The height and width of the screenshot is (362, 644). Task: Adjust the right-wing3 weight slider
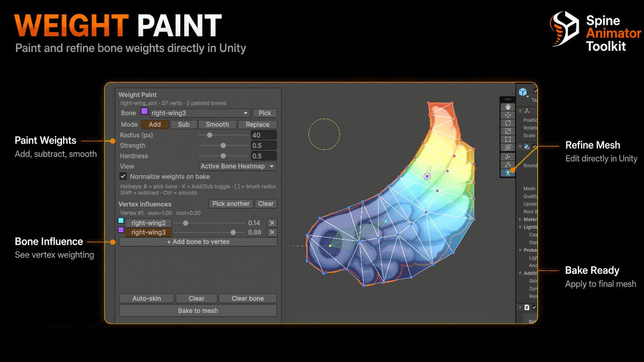[209, 232]
